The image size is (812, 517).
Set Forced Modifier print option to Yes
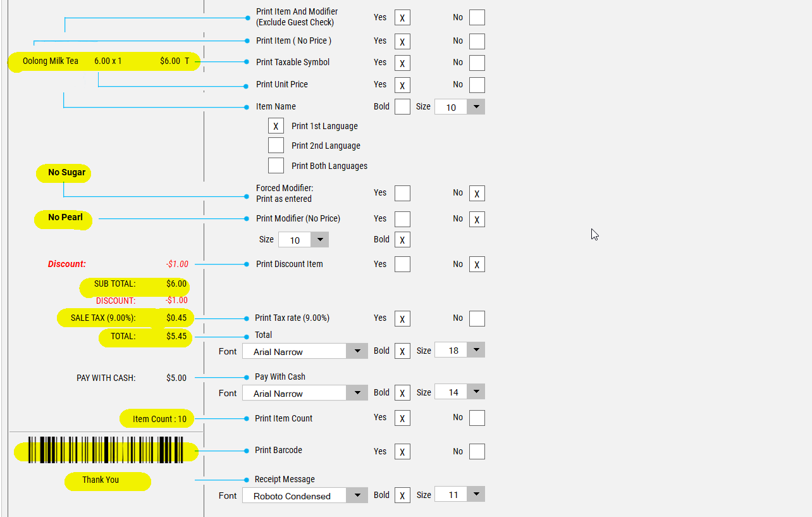pyautogui.click(x=402, y=194)
